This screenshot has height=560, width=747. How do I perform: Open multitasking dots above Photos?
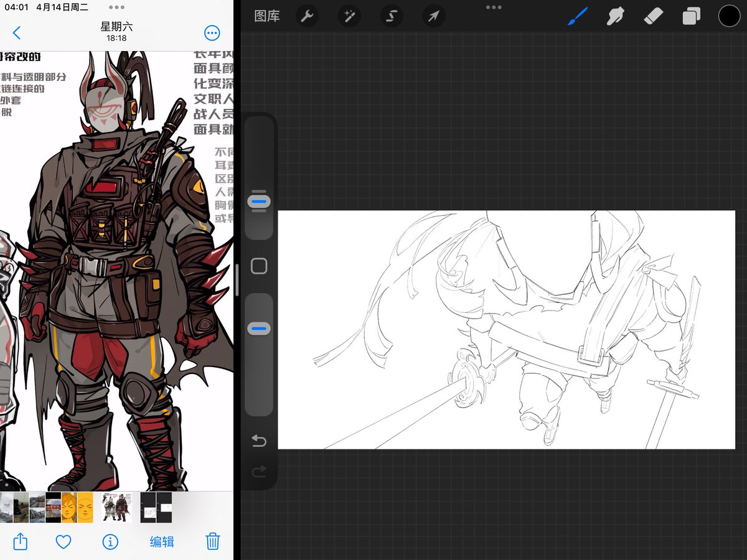pos(116,7)
